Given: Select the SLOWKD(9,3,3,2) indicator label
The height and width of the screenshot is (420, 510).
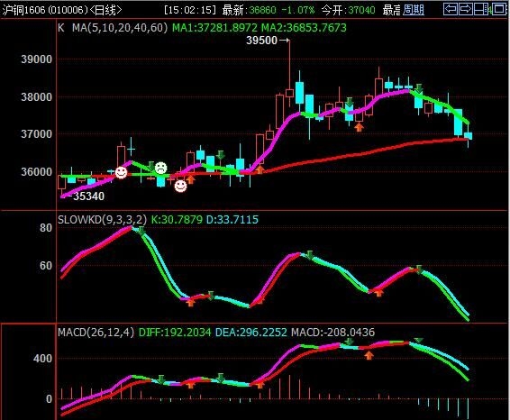Looking at the screenshot, I should click(x=102, y=220).
